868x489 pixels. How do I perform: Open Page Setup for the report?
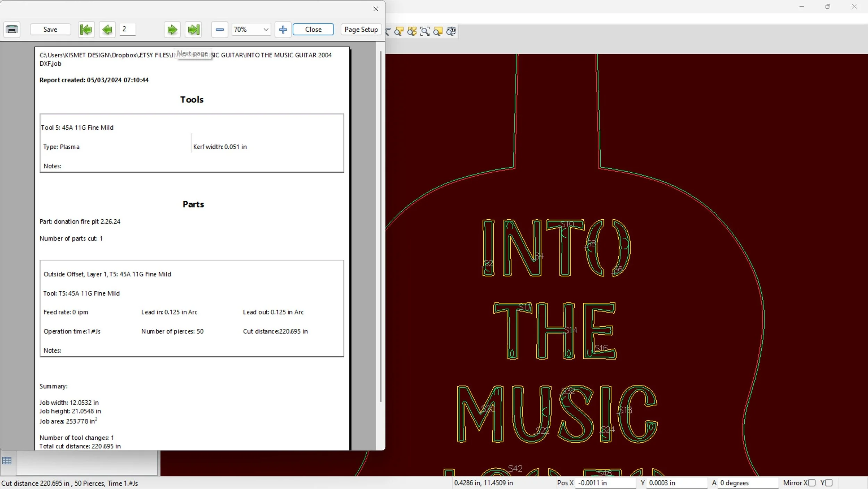point(361,30)
